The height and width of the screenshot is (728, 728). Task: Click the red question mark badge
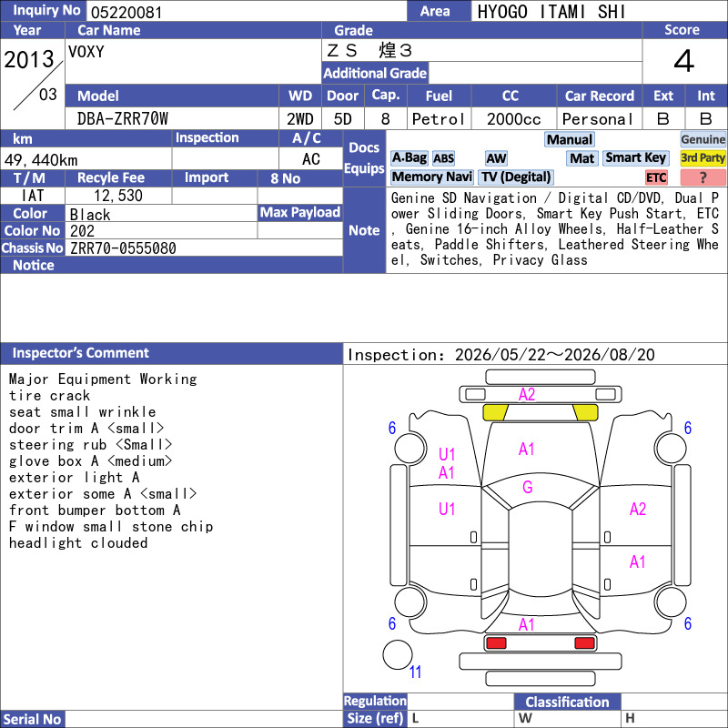click(703, 177)
